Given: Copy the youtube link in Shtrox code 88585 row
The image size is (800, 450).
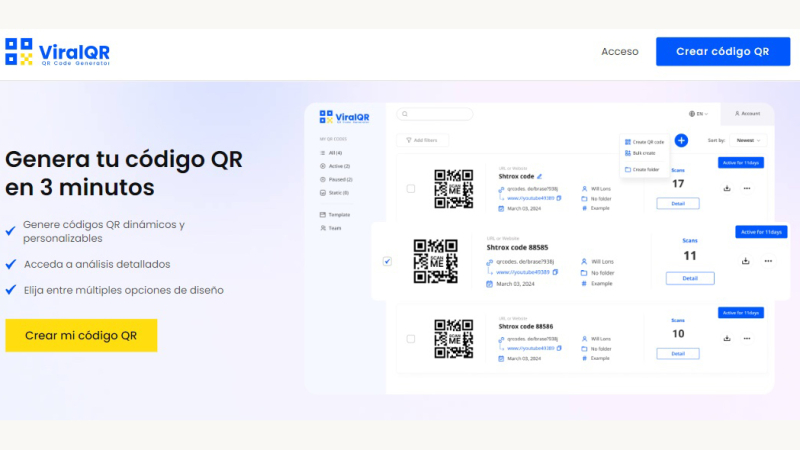Looking at the screenshot, I should [x=555, y=272].
